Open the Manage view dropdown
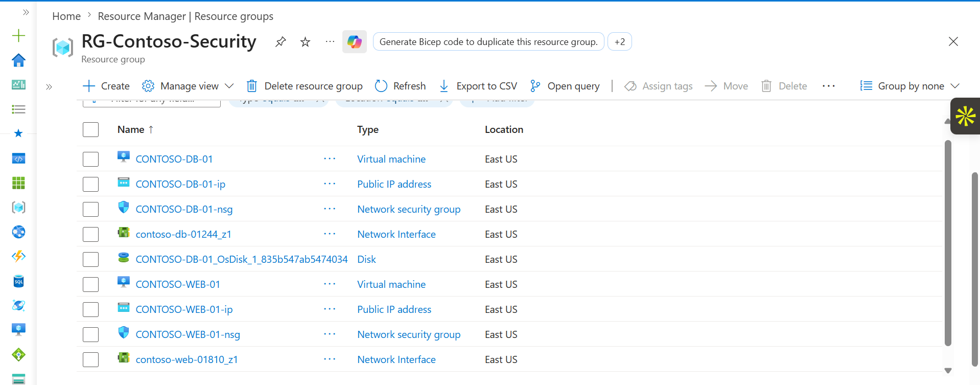This screenshot has height=385, width=980. pos(188,86)
